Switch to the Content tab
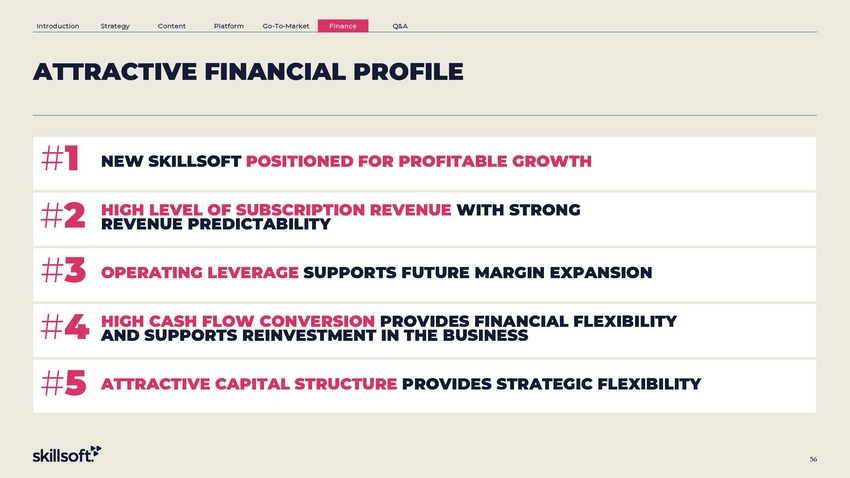The width and height of the screenshot is (850, 478). coord(171,26)
